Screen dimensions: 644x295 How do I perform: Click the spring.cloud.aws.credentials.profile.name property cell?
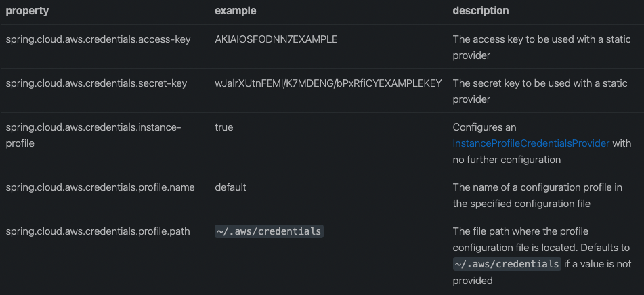[100, 187]
